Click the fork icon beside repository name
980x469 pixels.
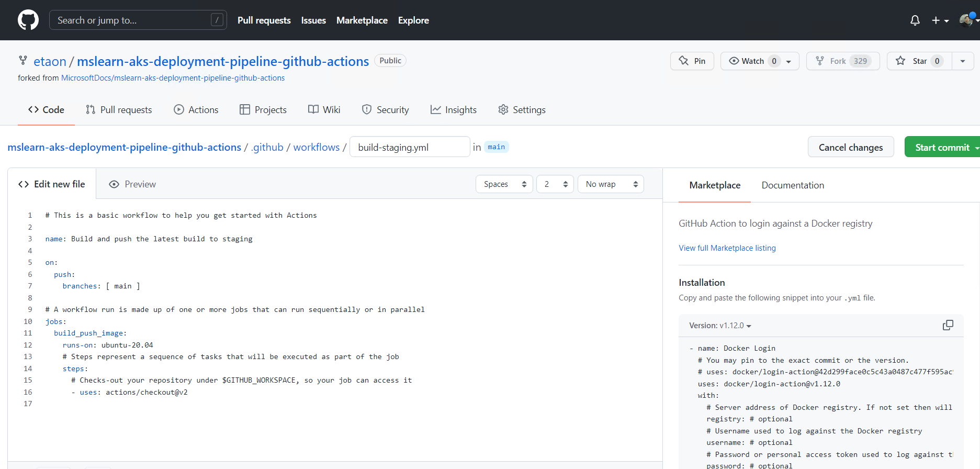pyautogui.click(x=23, y=61)
